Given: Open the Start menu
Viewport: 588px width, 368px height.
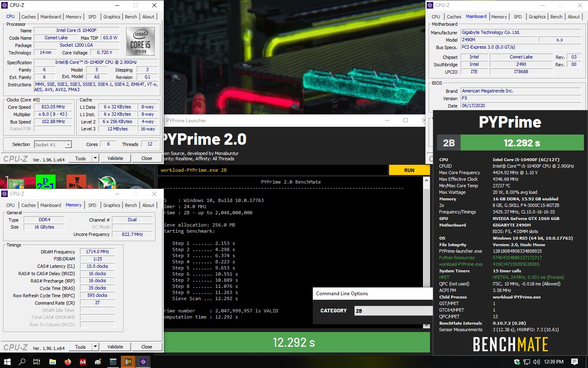Looking at the screenshot, I should point(7,362).
